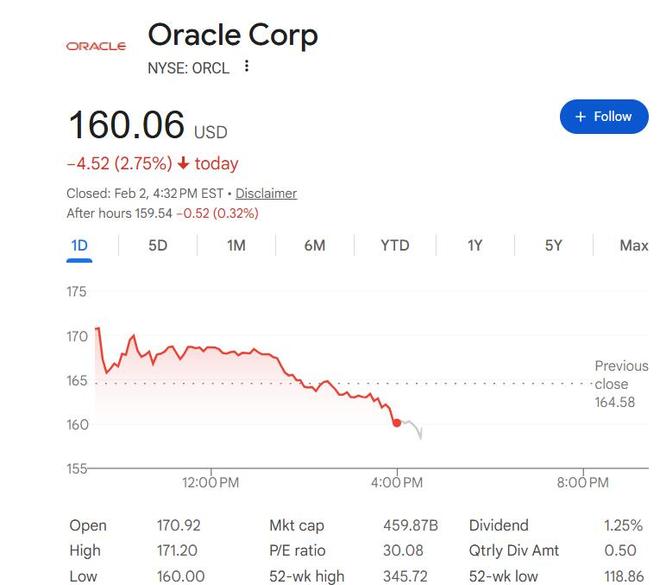Select the YTD chart tab
The width and height of the screenshot is (660, 585).
coord(395,245)
